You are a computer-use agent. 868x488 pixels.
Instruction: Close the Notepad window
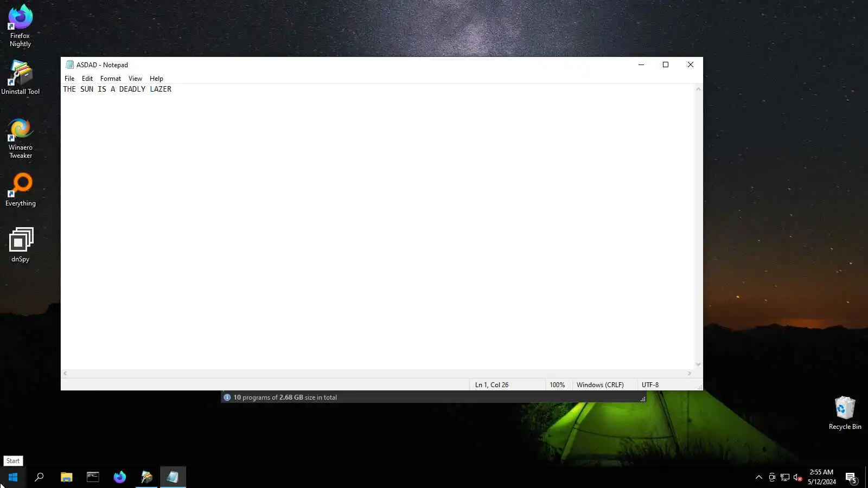pos(691,65)
